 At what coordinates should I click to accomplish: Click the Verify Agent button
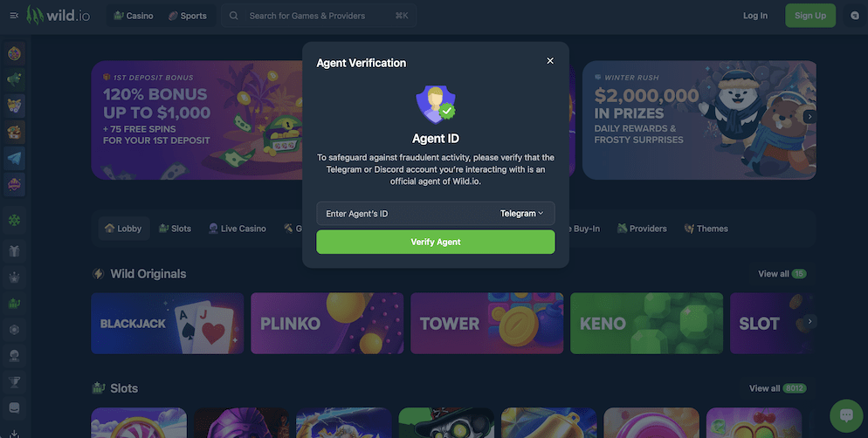tap(436, 243)
